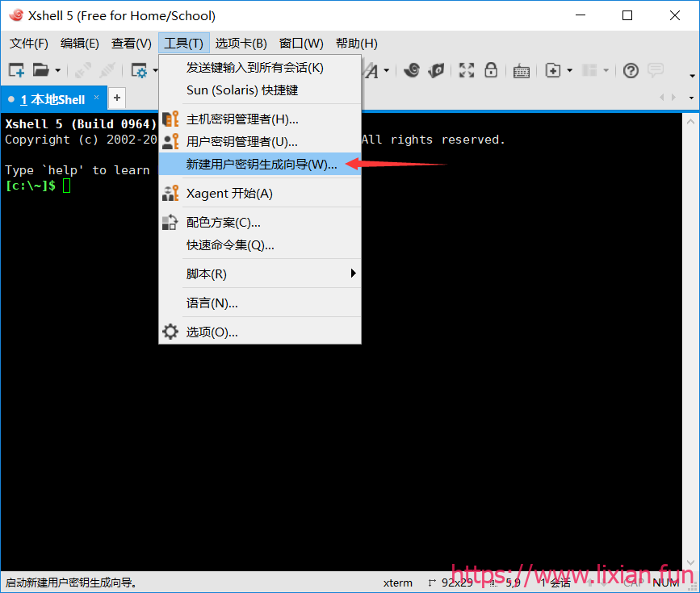The image size is (700, 593).
Task: Open 快速命令集(Q)...
Action: point(260,245)
